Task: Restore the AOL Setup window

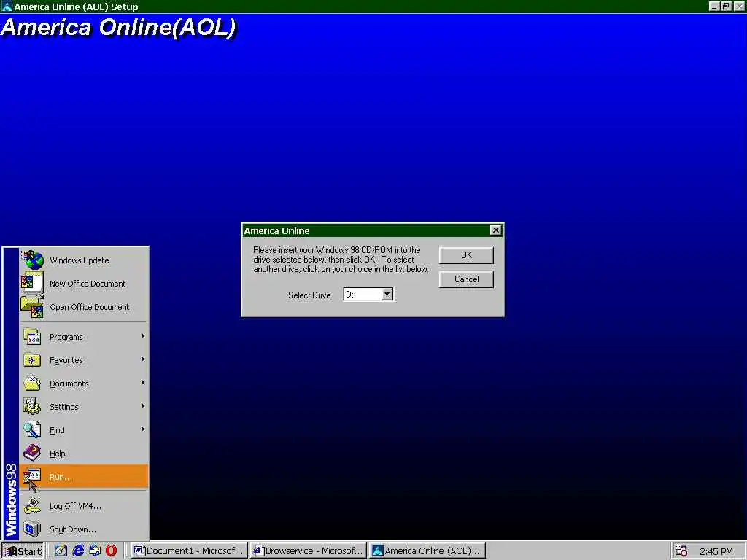Action: [x=726, y=6]
